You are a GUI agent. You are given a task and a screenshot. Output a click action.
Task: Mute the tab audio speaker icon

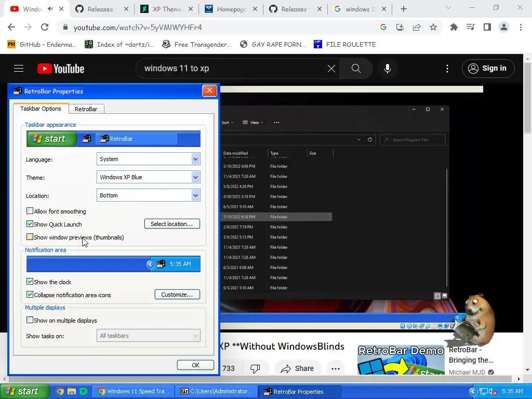point(50,9)
